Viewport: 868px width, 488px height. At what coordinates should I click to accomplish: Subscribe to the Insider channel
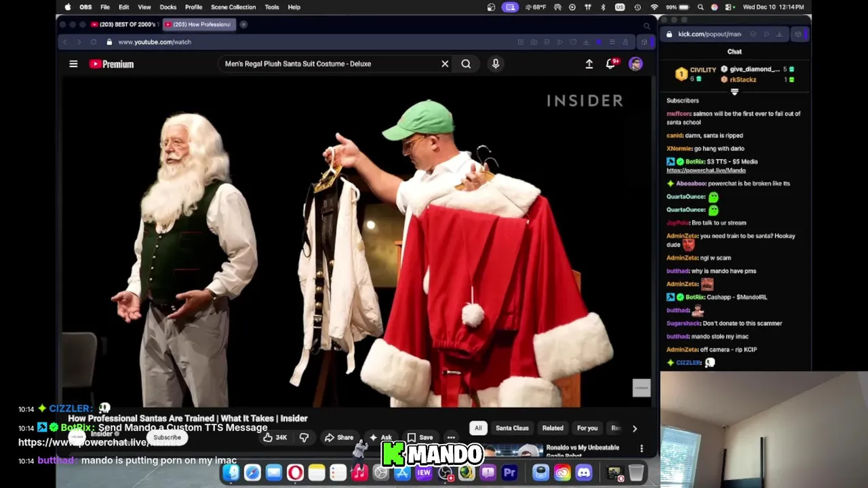(x=167, y=437)
